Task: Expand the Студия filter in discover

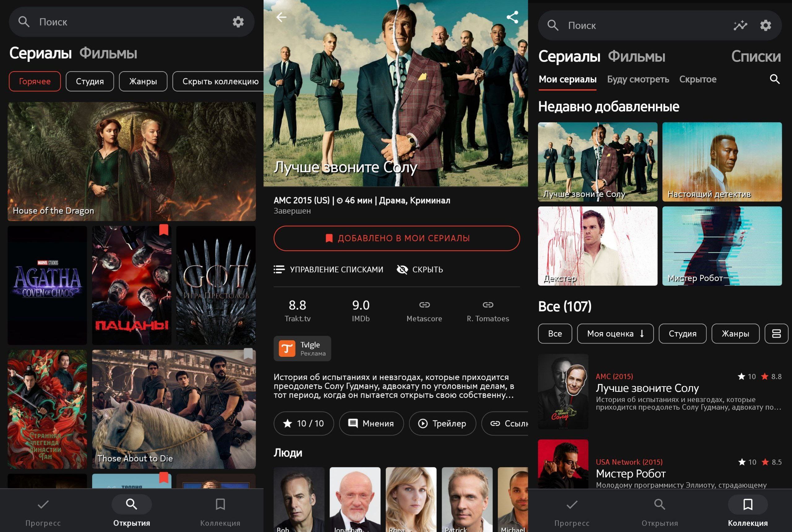Action: click(x=89, y=81)
